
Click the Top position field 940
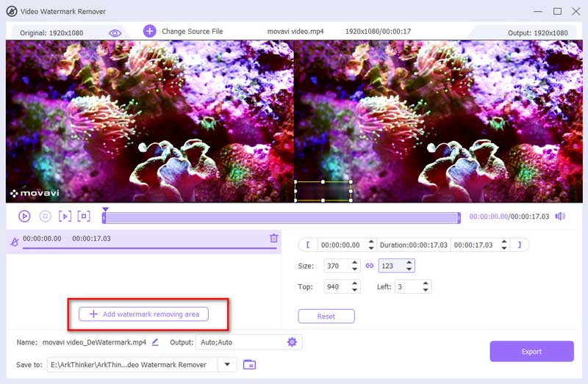tap(337, 287)
